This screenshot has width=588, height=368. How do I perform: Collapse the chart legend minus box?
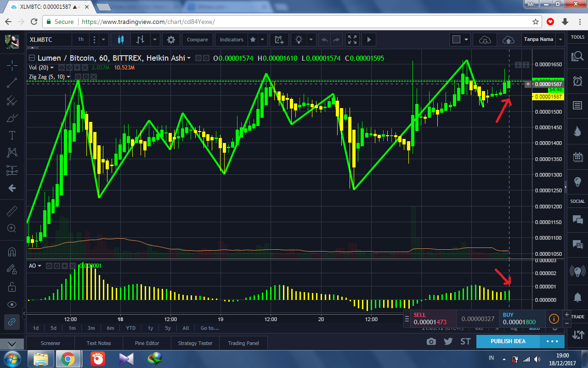pos(32,58)
